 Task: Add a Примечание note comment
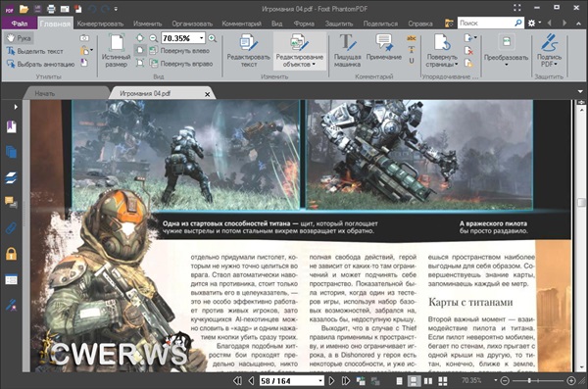tap(383, 47)
